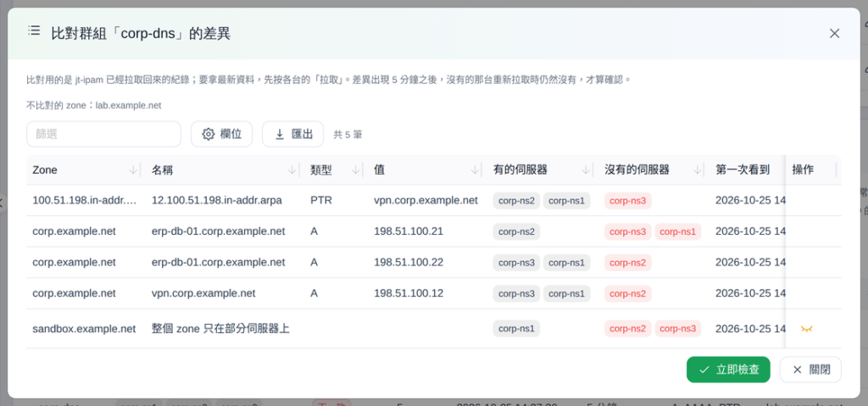Click the erp-db-01 name in the 198.51.100.22 row

(219, 263)
